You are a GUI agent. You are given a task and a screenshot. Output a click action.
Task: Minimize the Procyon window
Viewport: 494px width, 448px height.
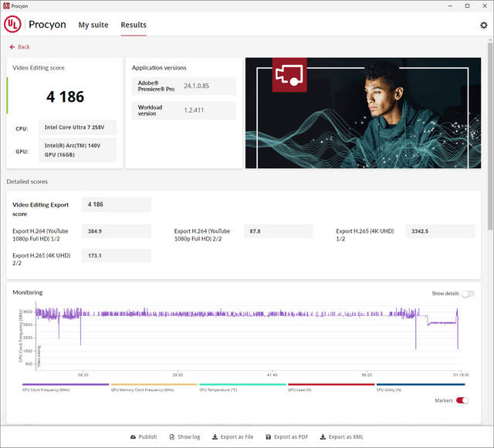(450, 6)
